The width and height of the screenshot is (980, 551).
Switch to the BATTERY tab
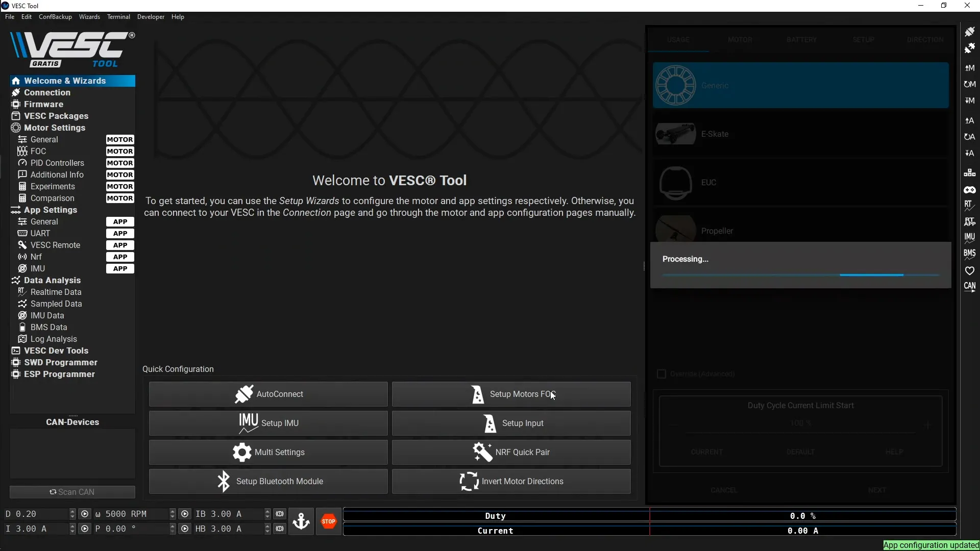click(801, 39)
